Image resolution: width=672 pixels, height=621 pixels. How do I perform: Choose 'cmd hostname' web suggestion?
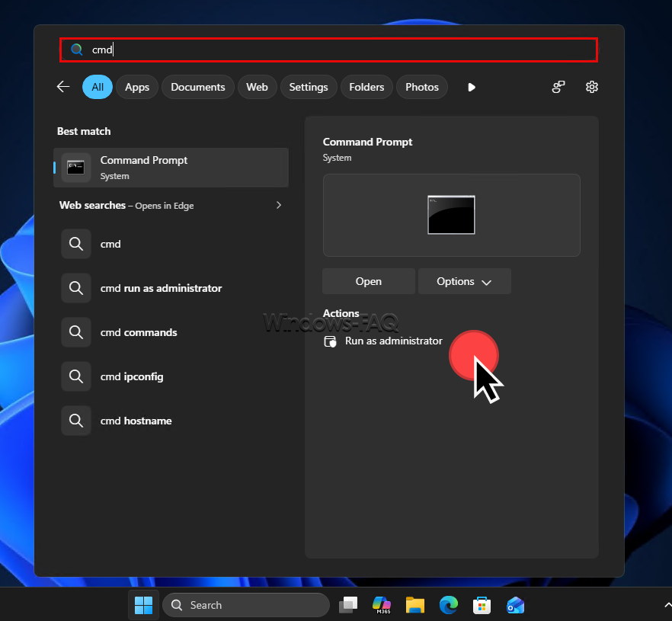[171, 421]
